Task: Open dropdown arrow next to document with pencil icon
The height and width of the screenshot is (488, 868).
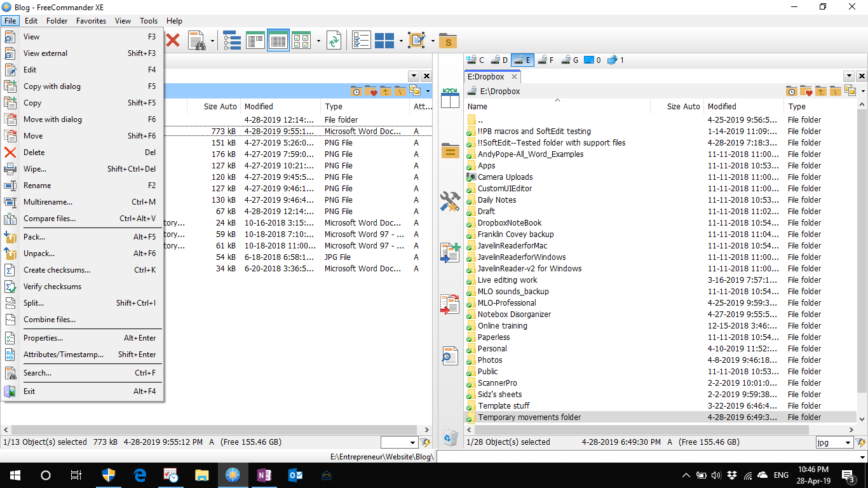Action: pyautogui.click(x=433, y=42)
